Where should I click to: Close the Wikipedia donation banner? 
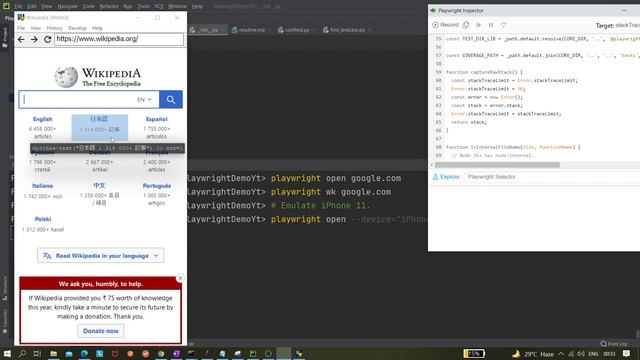(180, 278)
